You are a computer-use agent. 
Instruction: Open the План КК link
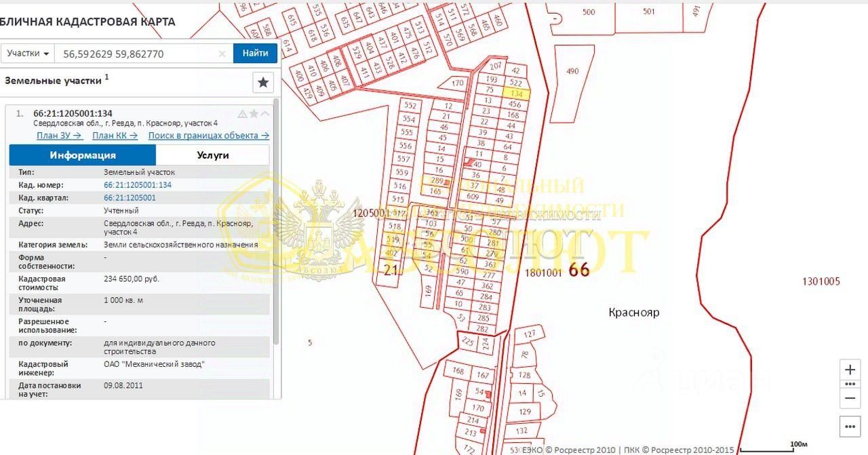115,136
